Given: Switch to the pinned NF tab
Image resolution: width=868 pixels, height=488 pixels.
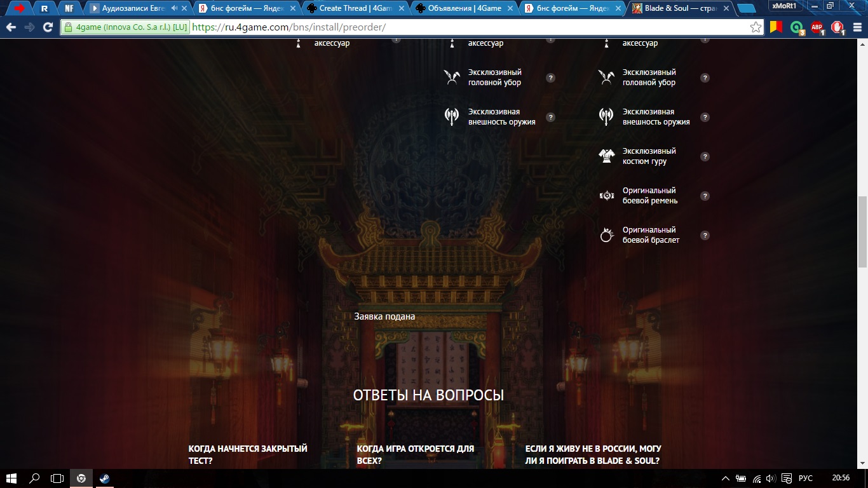Looking at the screenshot, I should click(x=69, y=8).
